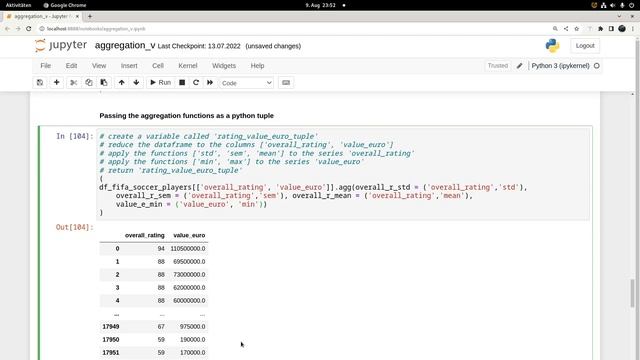This screenshot has height=360, width=640.
Task: Open the Google Chrome app menu in top bar
Action: pos(64,5)
